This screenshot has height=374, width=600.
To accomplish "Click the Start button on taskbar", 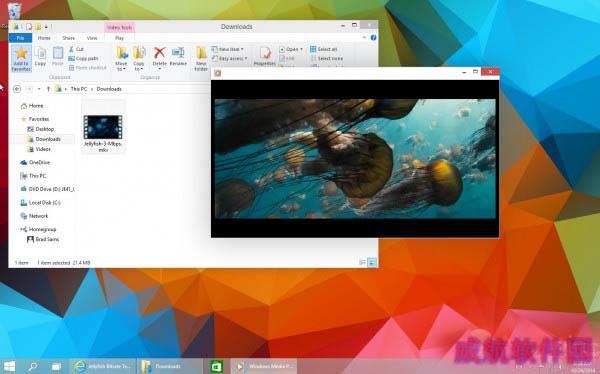I will 9,366.
